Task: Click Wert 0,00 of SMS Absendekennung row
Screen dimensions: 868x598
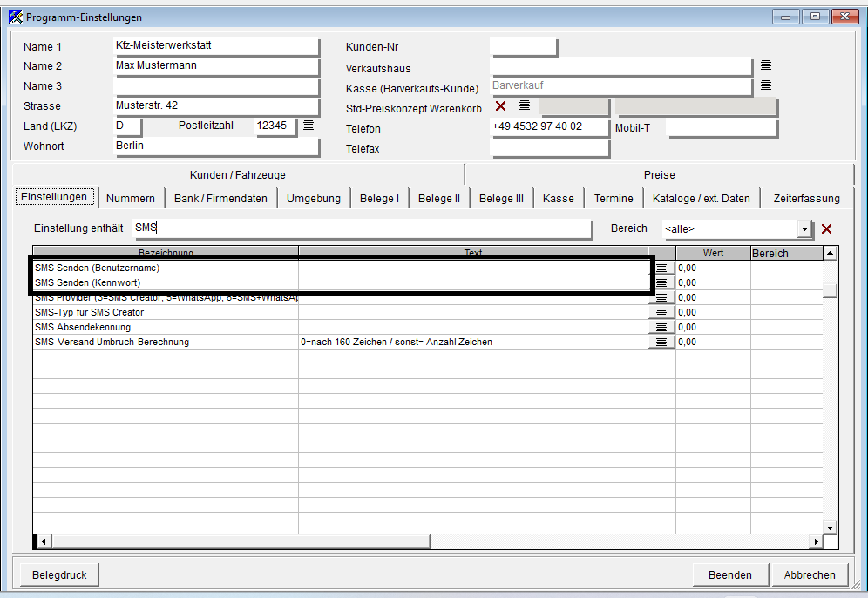Action: 713,327
